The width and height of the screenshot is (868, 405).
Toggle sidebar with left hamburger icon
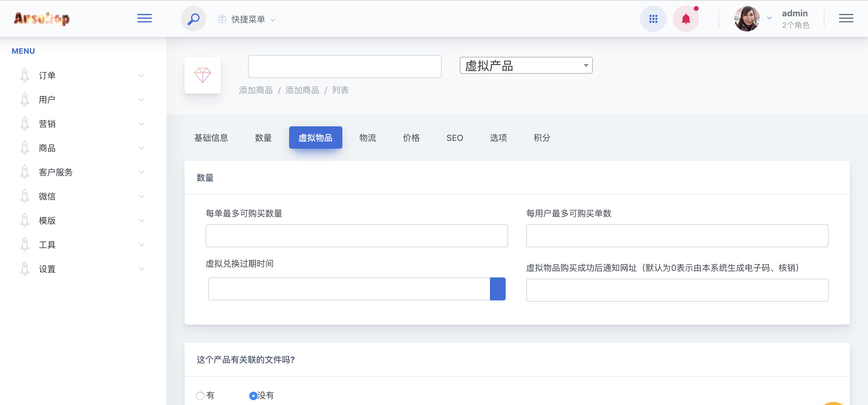144,18
